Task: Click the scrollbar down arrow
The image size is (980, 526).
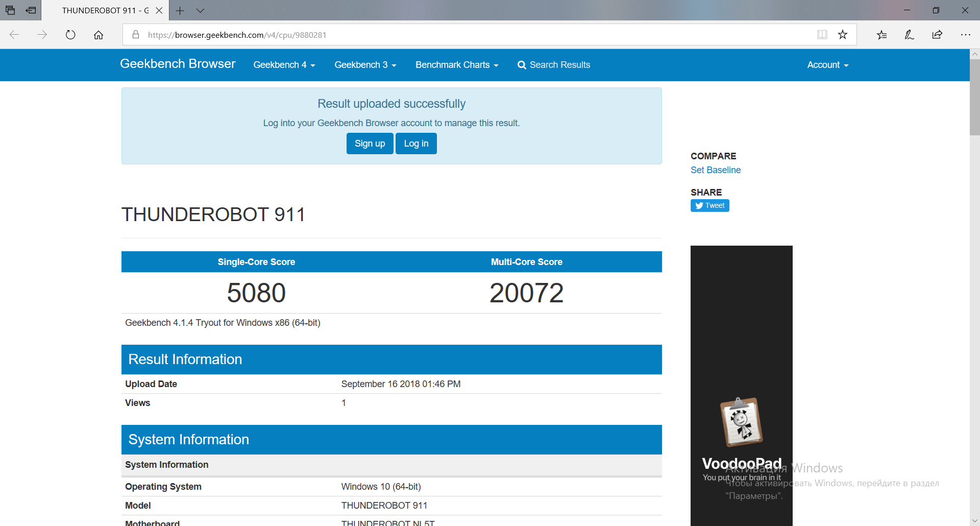Action: pyautogui.click(x=974, y=521)
